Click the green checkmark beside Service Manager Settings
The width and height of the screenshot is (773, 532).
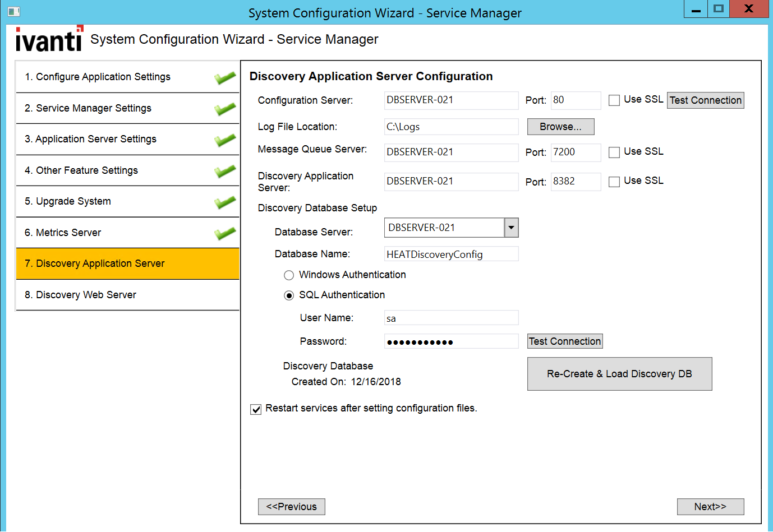[224, 109]
